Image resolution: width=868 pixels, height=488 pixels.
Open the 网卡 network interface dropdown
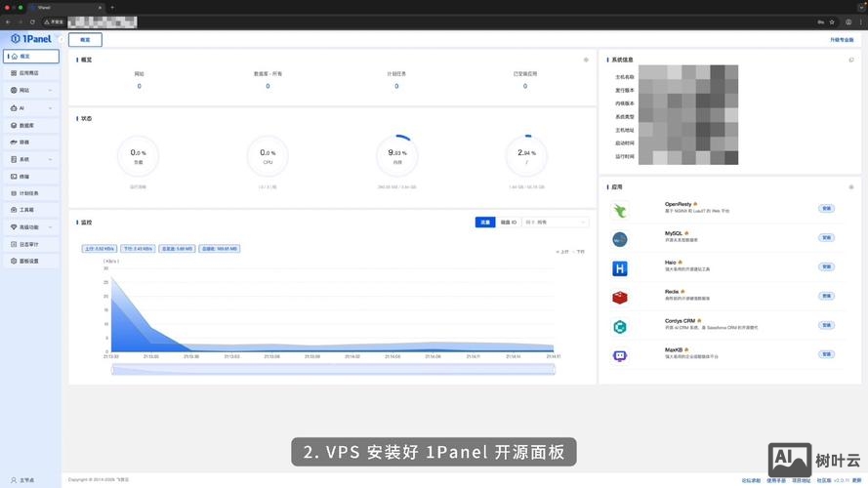[556, 222]
